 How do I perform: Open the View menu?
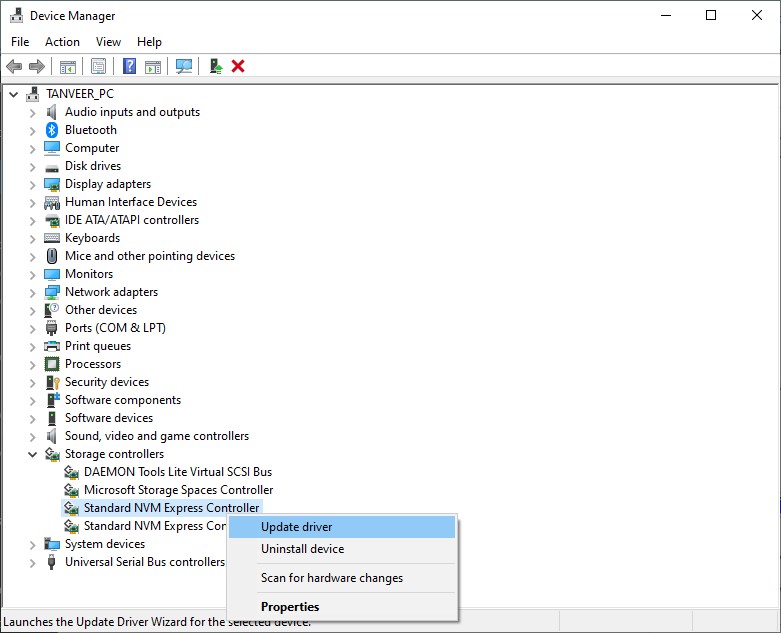pos(108,42)
